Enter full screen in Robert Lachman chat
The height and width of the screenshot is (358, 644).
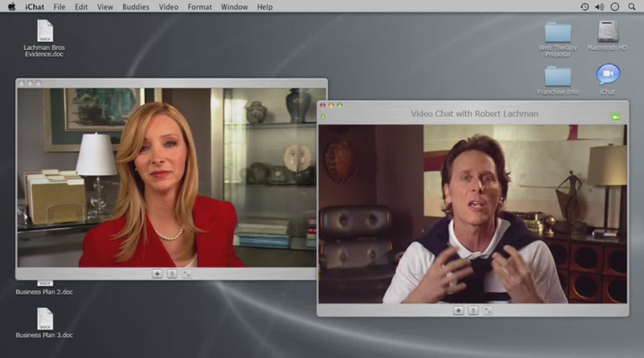(x=488, y=311)
